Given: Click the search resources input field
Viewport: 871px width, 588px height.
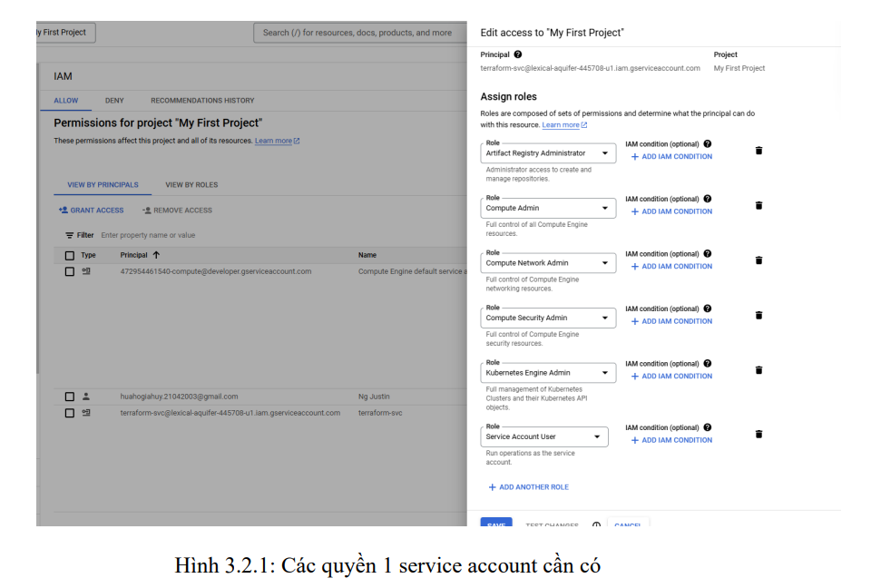Looking at the screenshot, I should pos(359,33).
